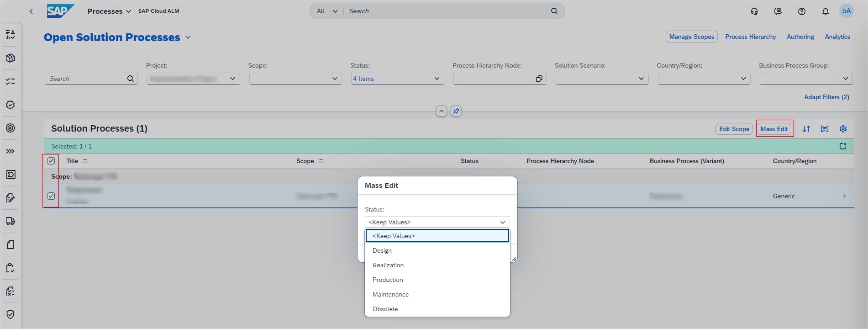This screenshot has height=329, width=868.
Task: Open table settings gear icon
Action: (843, 129)
